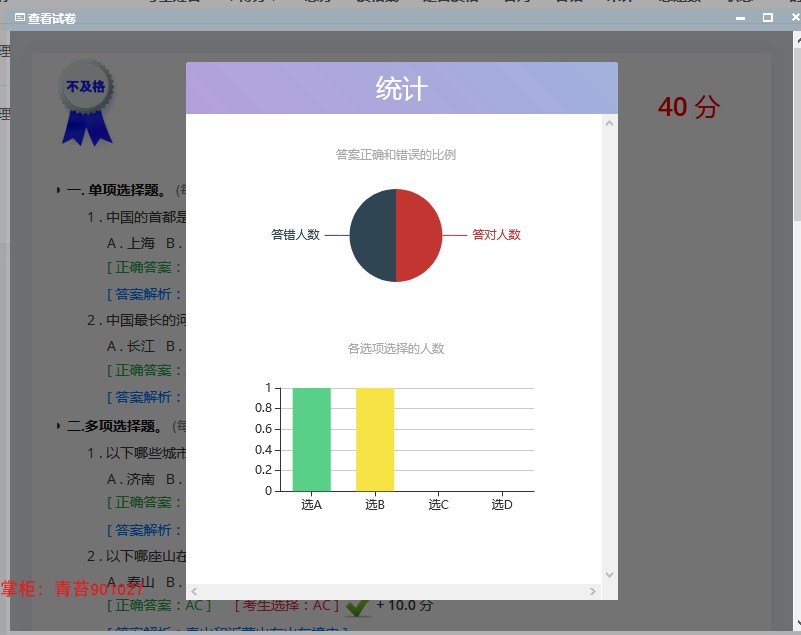Click the red 40 分 score text
Viewport: 801px width, 635px height.
687,106
